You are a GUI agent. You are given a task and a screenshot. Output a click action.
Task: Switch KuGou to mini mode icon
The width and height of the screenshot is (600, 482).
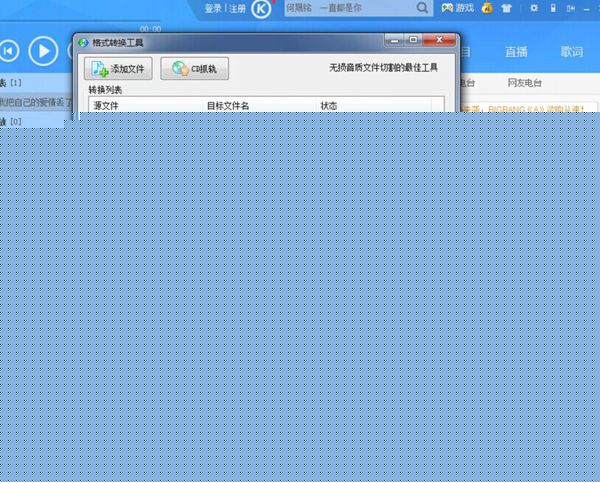(571, 8)
